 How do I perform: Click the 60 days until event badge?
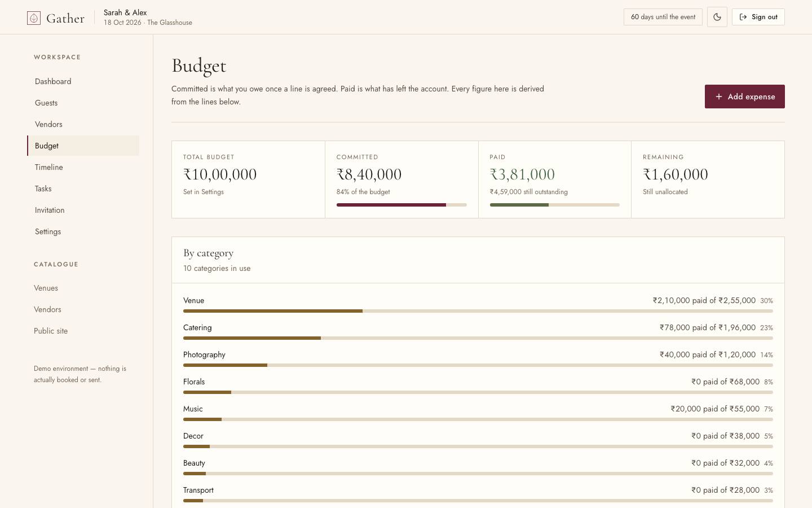(663, 17)
